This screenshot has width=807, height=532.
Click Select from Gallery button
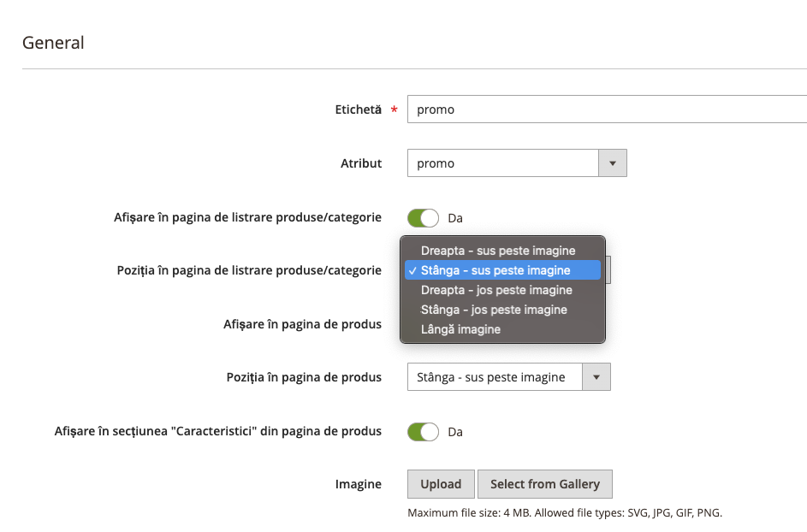click(x=545, y=484)
